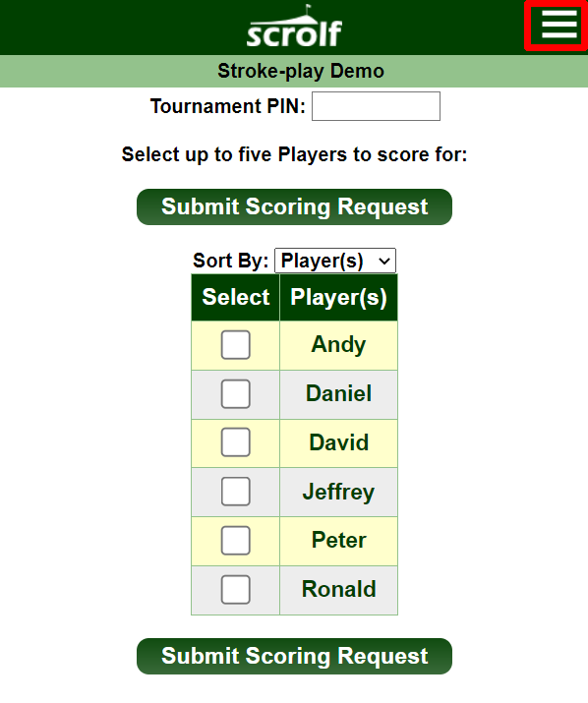Click the name Daniel in the table

[338, 393]
